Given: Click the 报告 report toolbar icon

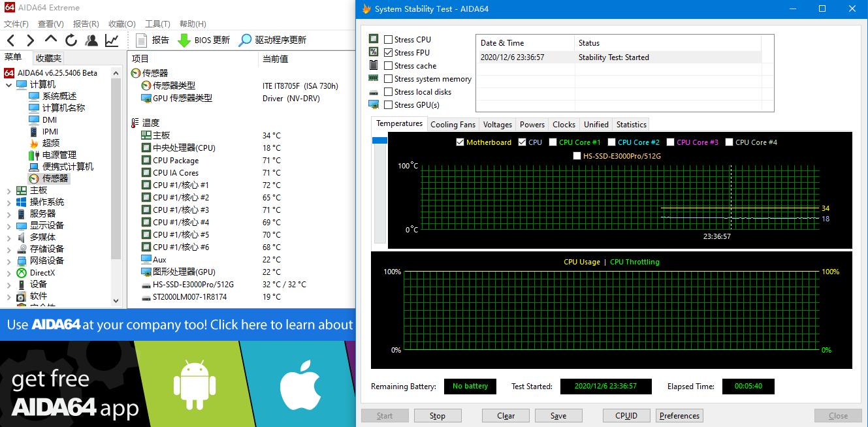Looking at the screenshot, I should point(142,40).
